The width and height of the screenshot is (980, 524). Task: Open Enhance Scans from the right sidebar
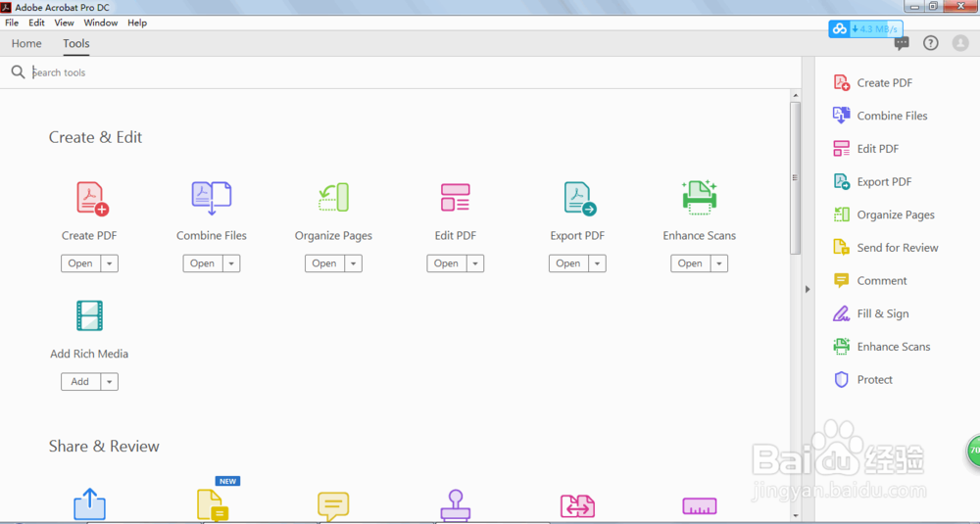click(881, 347)
